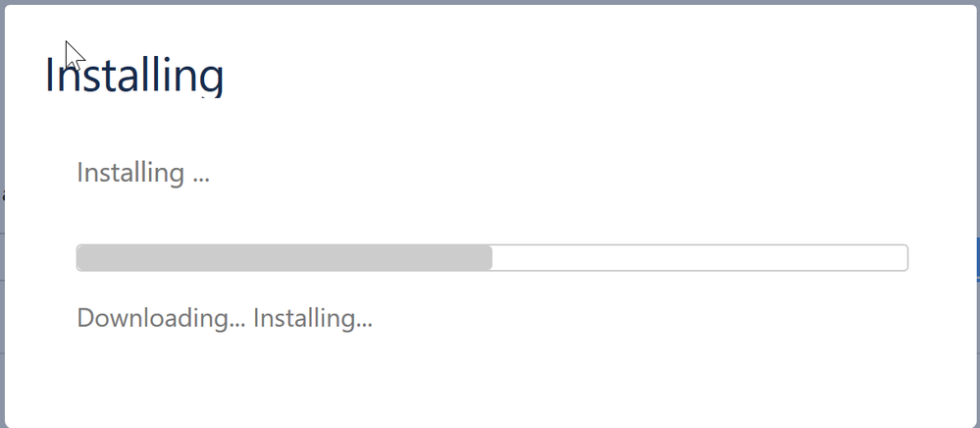Click the partially hidden letter behind dialog's left edge
980x428 pixels.
click(3, 194)
